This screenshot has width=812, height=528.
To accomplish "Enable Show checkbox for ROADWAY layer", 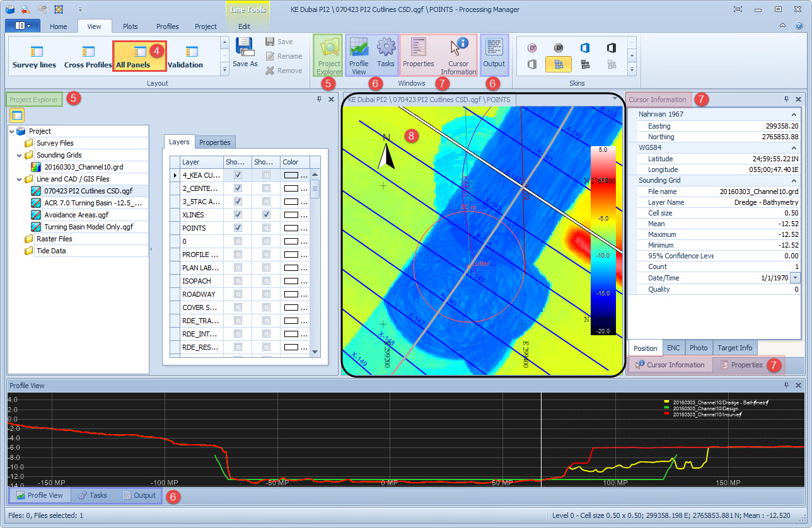I will [238, 294].
